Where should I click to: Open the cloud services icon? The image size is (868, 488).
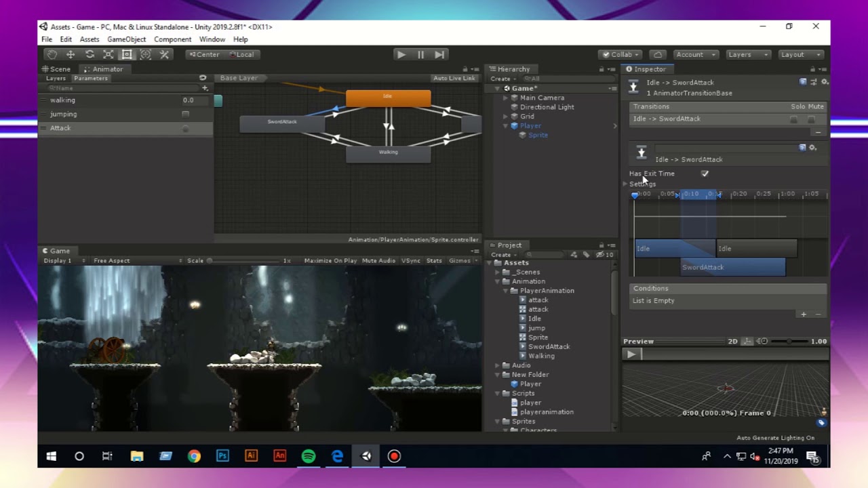657,54
